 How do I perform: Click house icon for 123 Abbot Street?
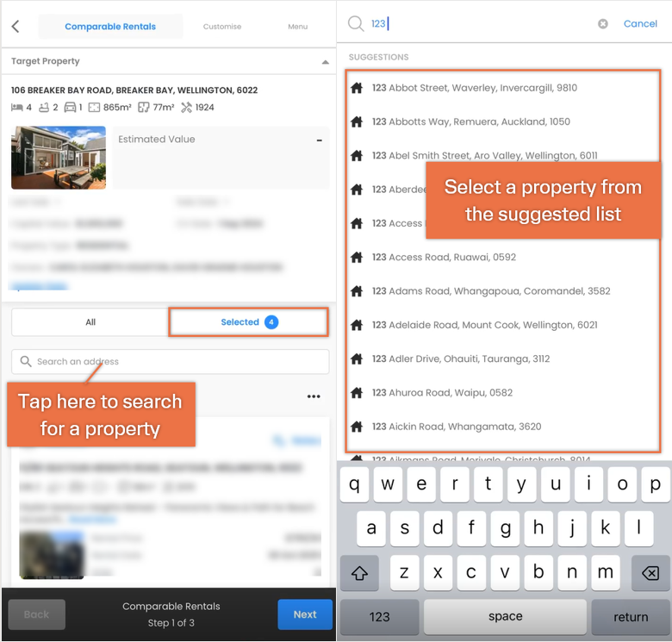click(357, 88)
